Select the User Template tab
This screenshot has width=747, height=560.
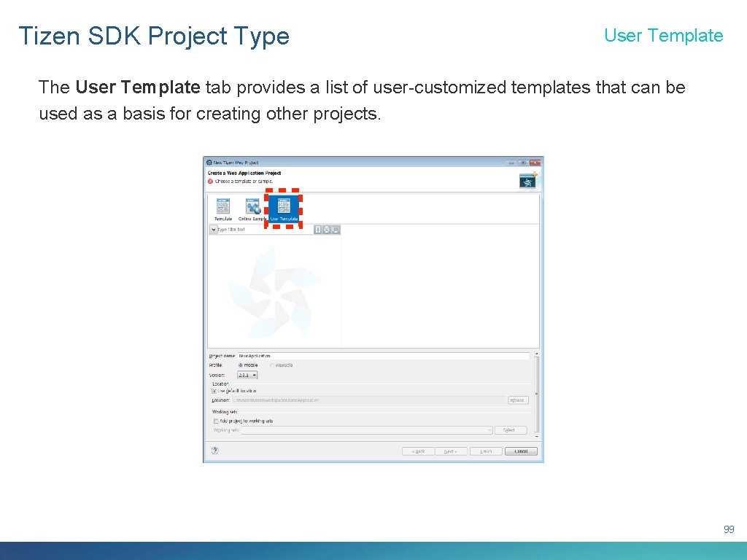tap(284, 209)
